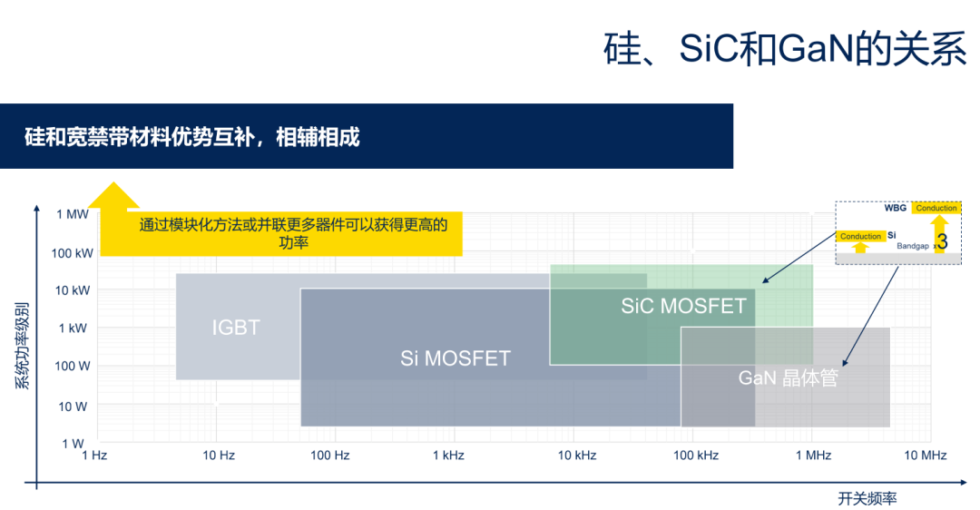
Task: Click the dark blue banner 硅和宽禁带材料优势互补
Action: 367,136
